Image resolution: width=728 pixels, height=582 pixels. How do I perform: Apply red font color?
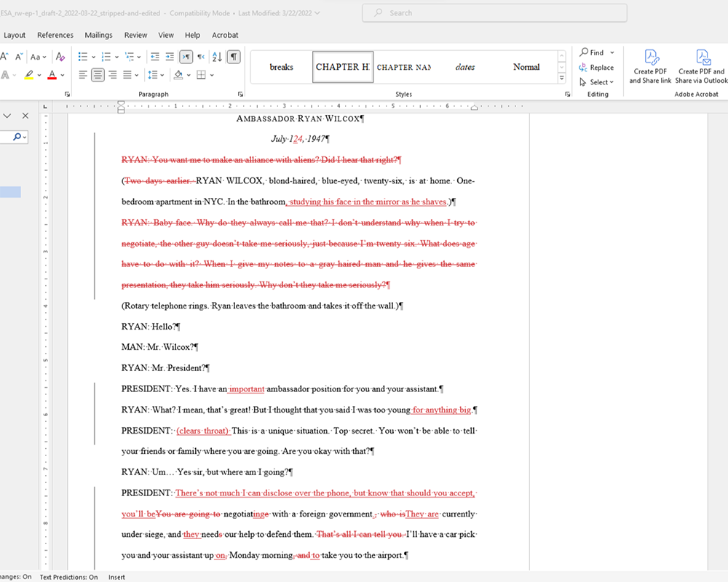(x=52, y=75)
